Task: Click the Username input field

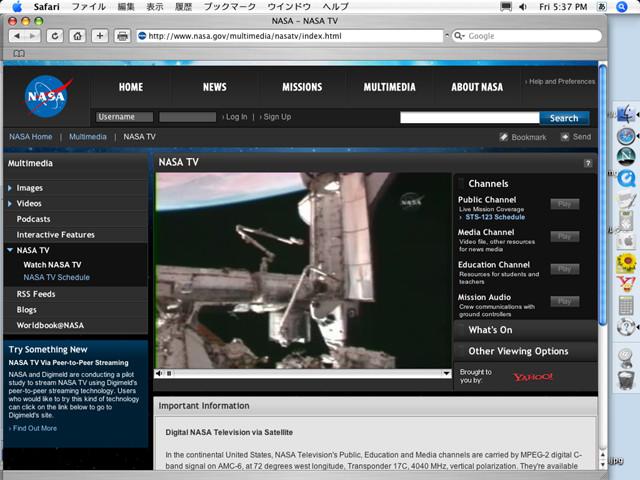Action: tap(123, 117)
